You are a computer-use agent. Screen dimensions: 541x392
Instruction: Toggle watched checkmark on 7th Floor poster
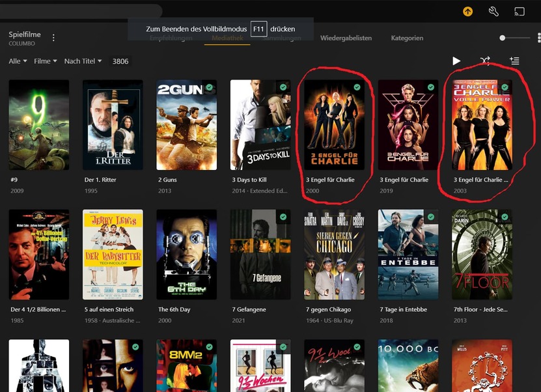point(505,217)
